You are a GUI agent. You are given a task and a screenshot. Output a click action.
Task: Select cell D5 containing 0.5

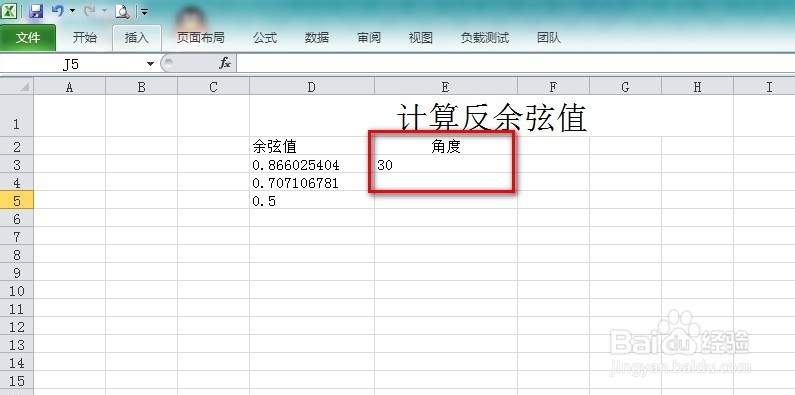pos(312,200)
